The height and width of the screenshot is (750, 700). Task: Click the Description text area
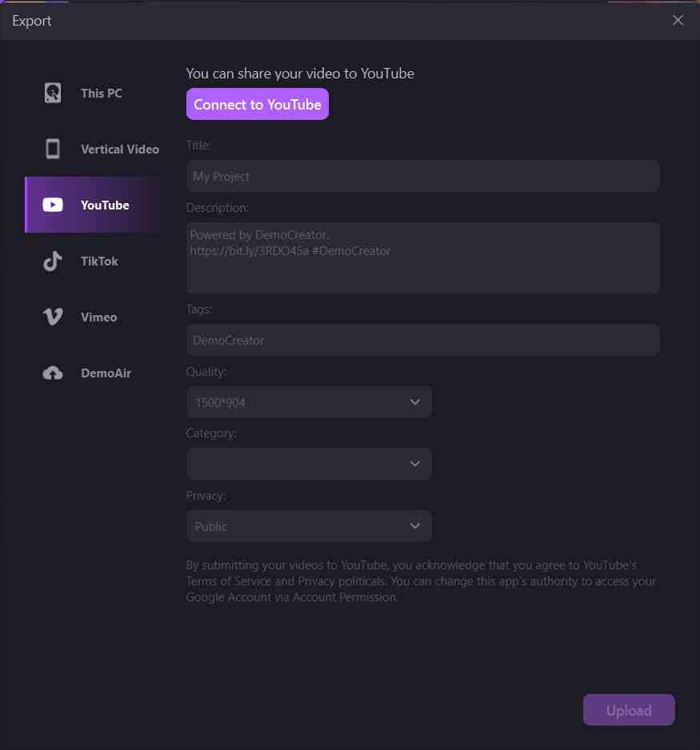[x=423, y=257]
